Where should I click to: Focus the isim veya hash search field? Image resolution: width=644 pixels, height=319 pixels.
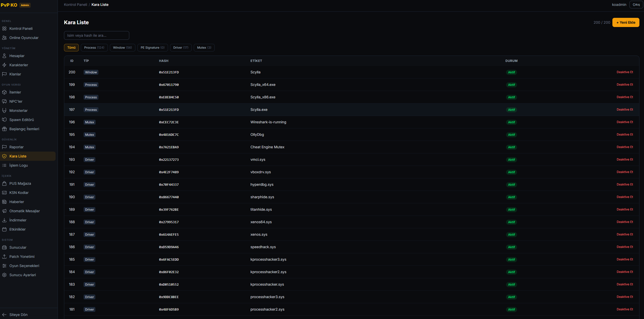(x=97, y=35)
